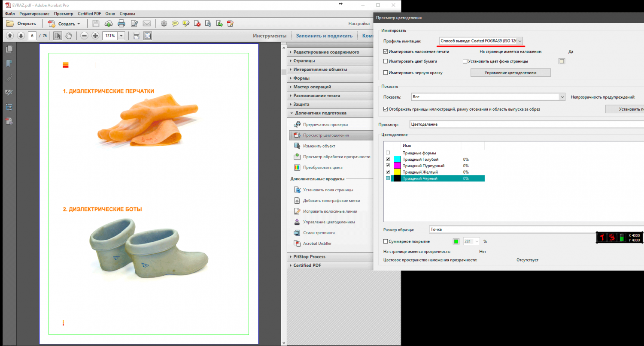The width and height of the screenshot is (644, 346).
Task: Click the page number input field
Action: [32, 36]
